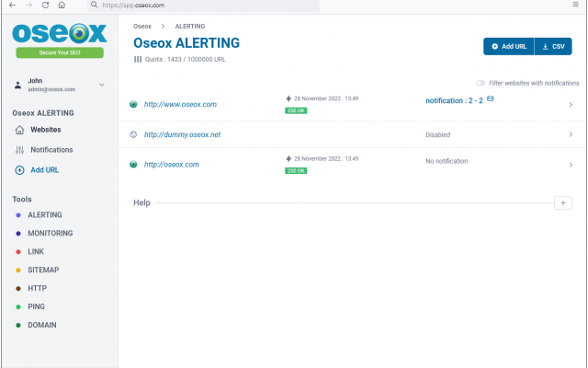Go back with the browser back arrow

click(x=12, y=5)
